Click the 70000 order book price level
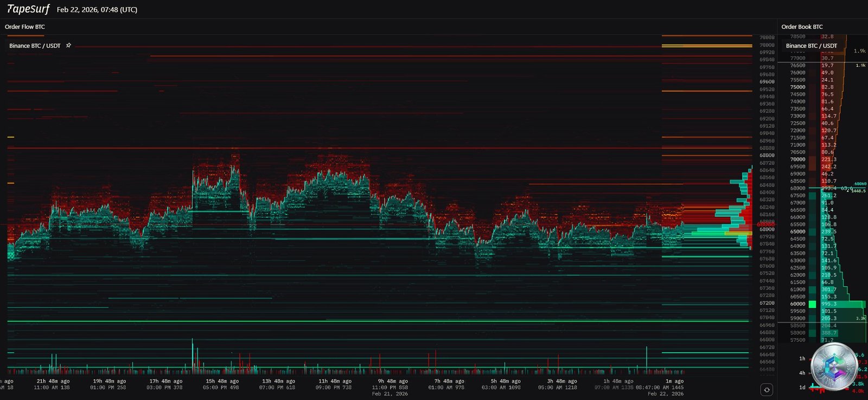The height and width of the screenshot is (400, 868). (797, 159)
